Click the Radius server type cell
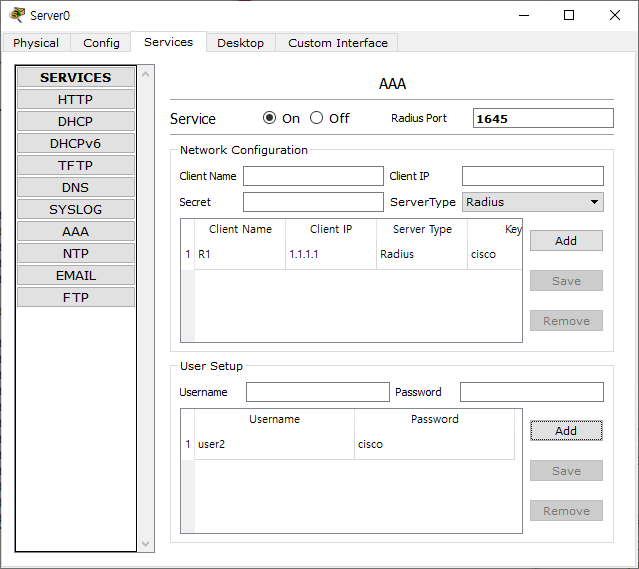Image resolution: width=639 pixels, height=569 pixels. click(x=422, y=254)
